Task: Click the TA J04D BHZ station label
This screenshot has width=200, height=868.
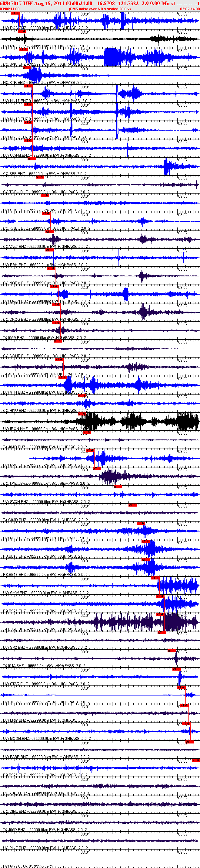Action: [14, 447]
